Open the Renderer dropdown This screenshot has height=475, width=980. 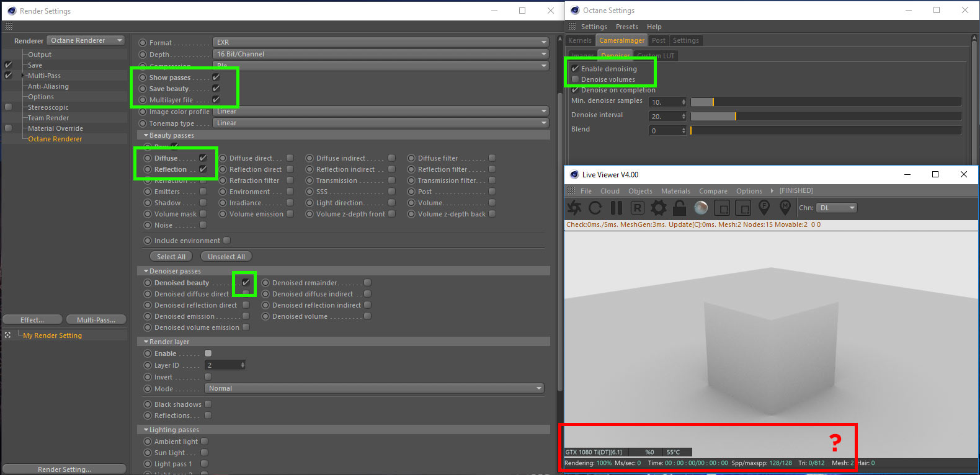[x=86, y=40]
